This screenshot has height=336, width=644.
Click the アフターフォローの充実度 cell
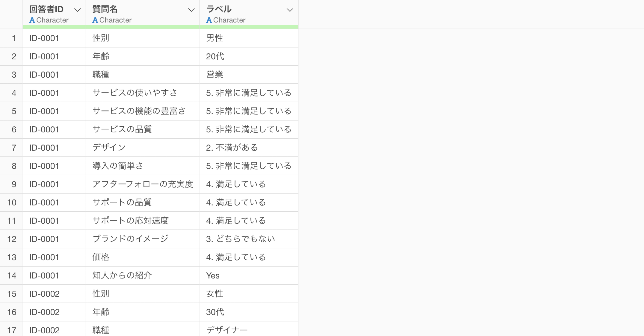click(143, 184)
